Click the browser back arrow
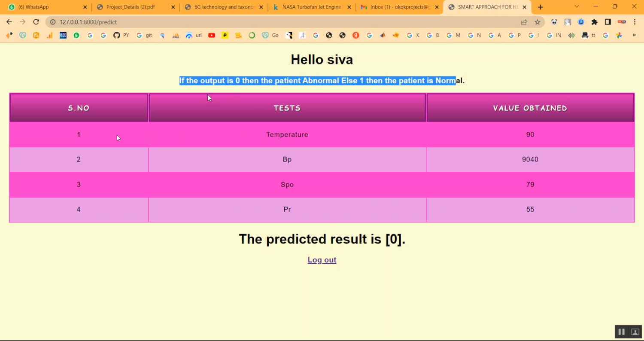This screenshot has width=644, height=341. tap(9, 22)
